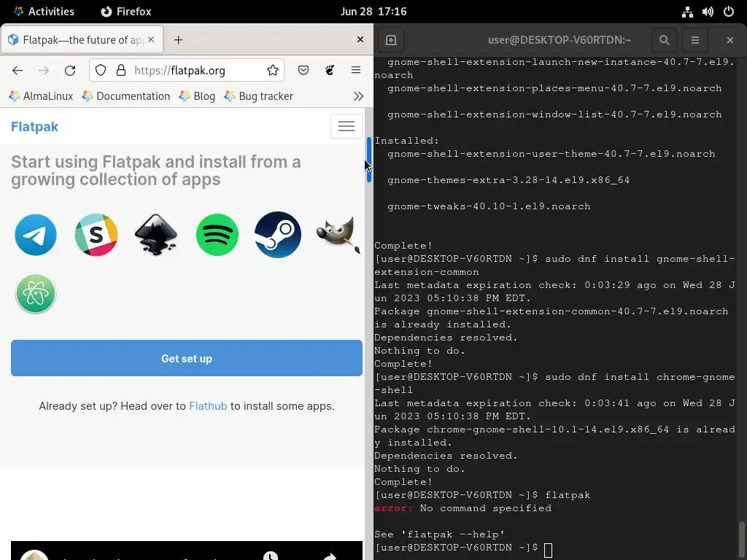
Task: Click the GIMP mascot icon
Action: (338, 235)
